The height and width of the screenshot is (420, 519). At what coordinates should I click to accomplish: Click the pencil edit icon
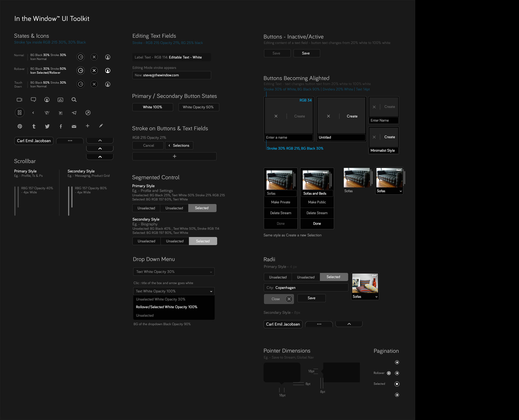101,126
